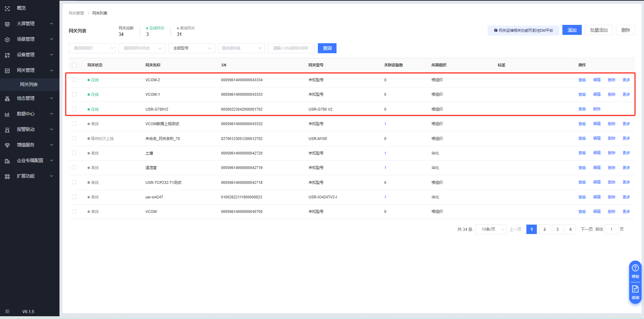Screen dimensions: 644x319
Task: Click the 数据中心 chart icon
Action: tap(7, 114)
